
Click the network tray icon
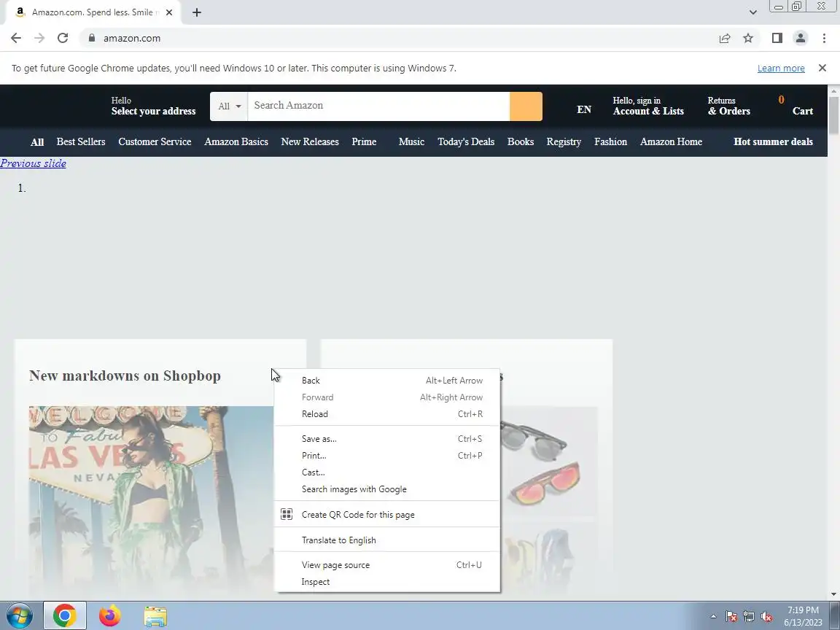click(x=749, y=617)
